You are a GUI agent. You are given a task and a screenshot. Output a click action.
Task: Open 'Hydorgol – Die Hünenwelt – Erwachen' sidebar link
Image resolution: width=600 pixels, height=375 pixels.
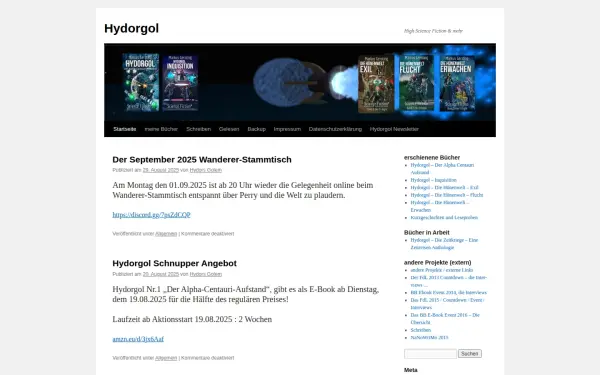tap(440, 206)
